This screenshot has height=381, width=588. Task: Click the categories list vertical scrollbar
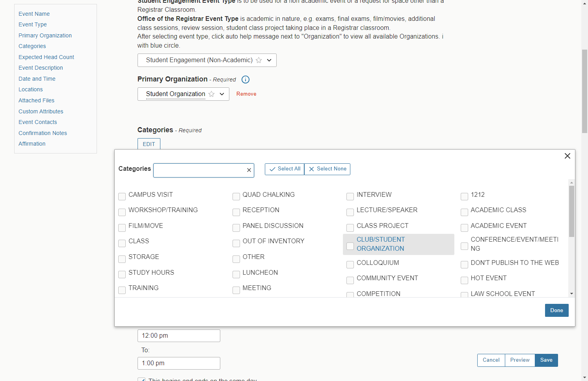click(571, 211)
